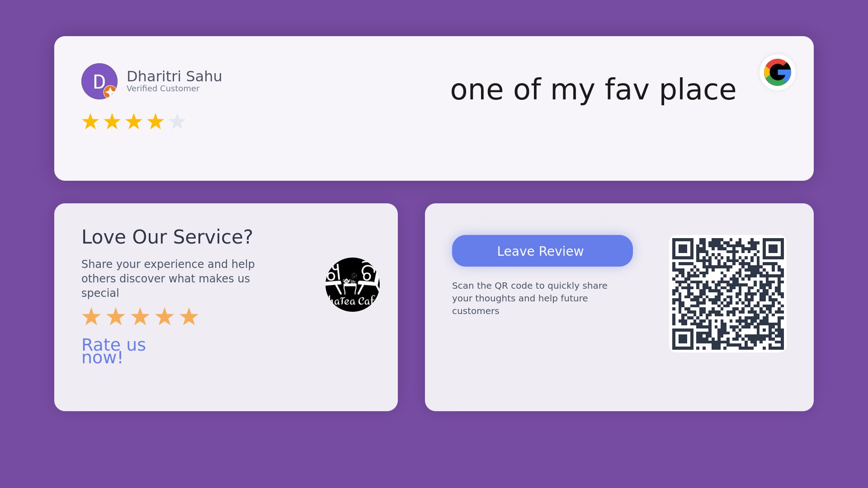Select the third yellow review star
This screenshot has height=488, width=868.
click(x=134, y=122)
